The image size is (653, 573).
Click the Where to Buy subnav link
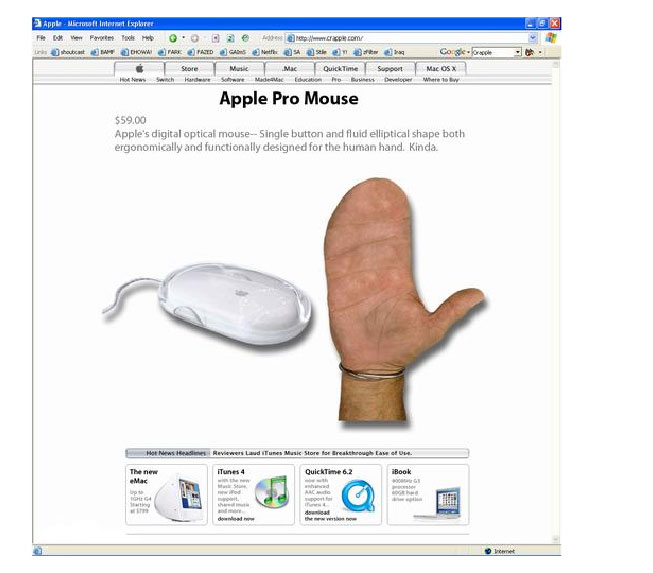(441, 80)
